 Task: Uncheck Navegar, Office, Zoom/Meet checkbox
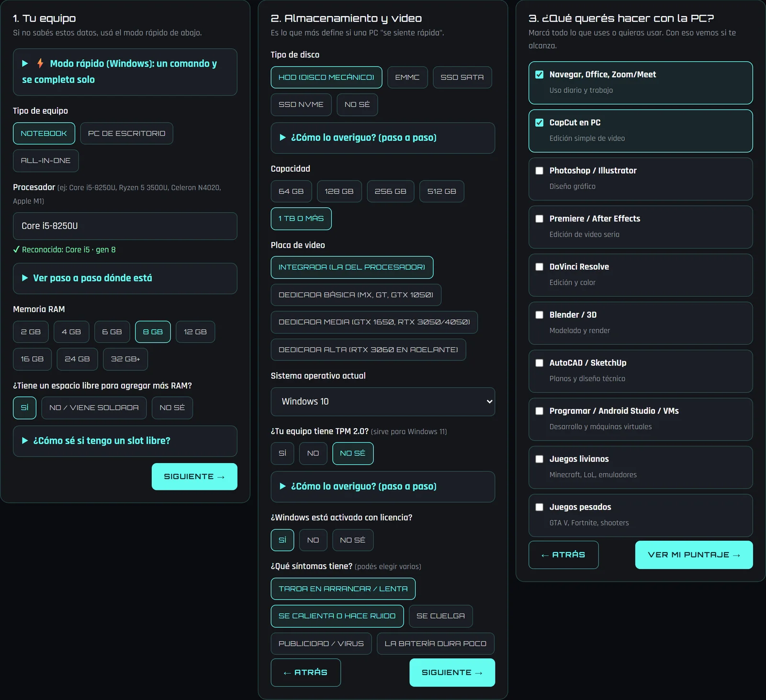tap(539, 75)
